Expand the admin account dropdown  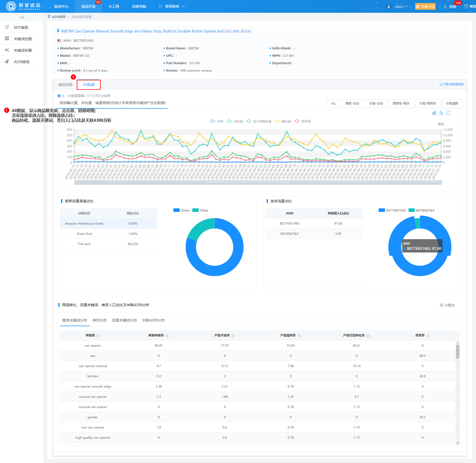click(401, 7)
